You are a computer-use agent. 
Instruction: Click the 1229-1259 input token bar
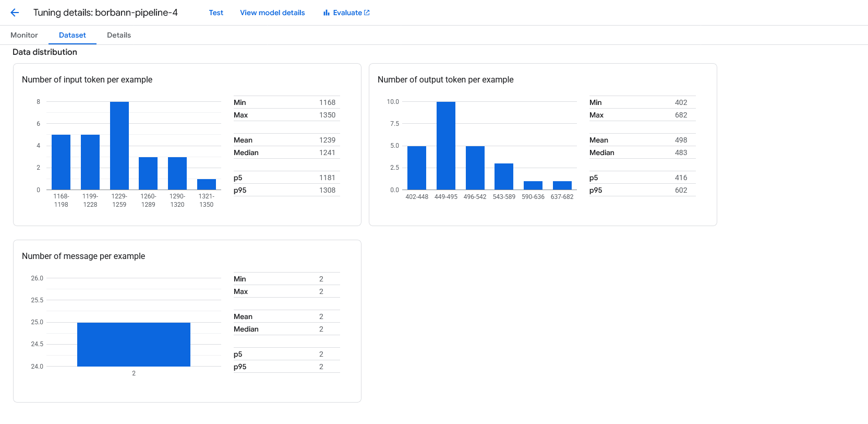point(119,146)
